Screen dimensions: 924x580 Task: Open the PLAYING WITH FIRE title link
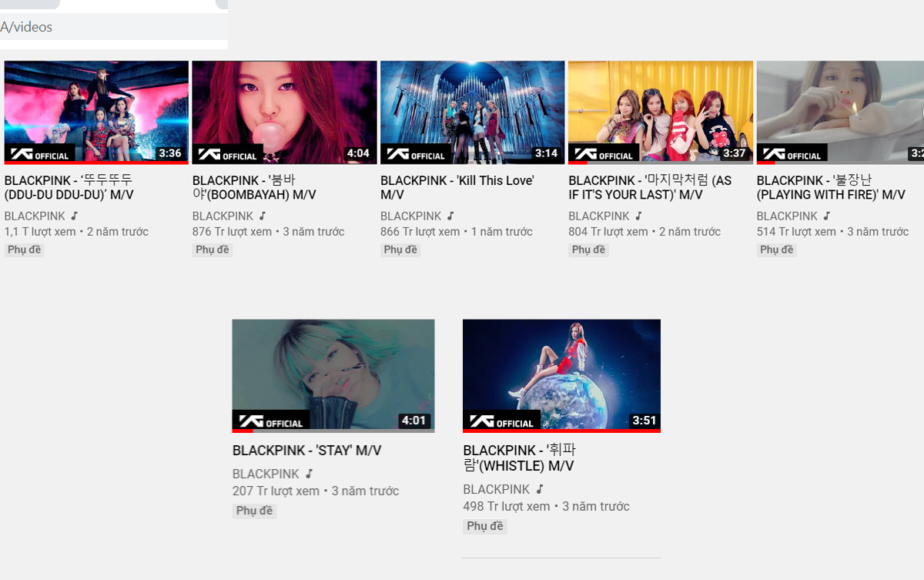pyautogui.click(x=831, y=188)
